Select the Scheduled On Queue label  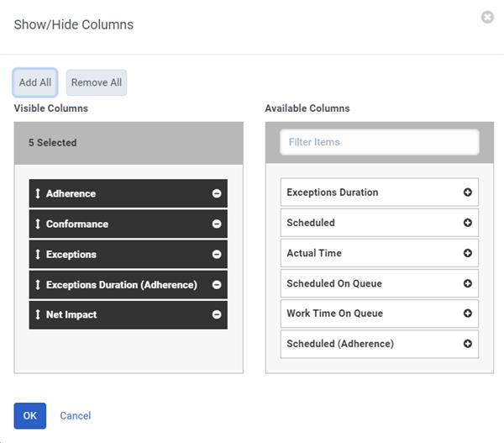pyautogui.click(x=334, y=283)
